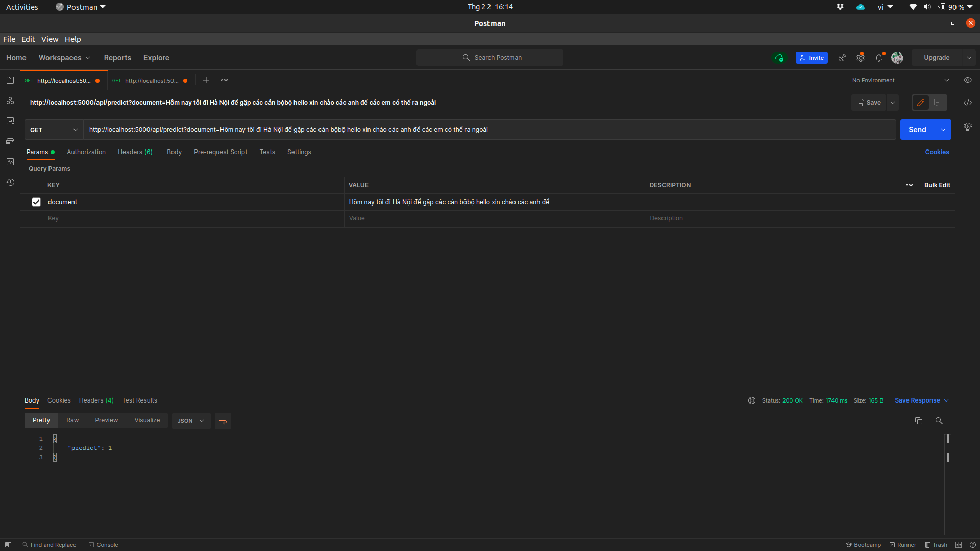Click the settings gear icon
Screen dimensions: 980x551
point(861,58)
